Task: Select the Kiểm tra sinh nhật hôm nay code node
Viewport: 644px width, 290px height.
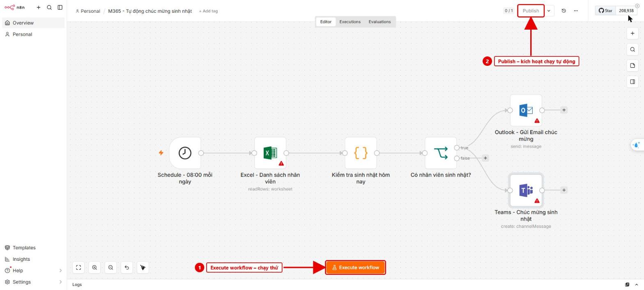Action: 361,153
